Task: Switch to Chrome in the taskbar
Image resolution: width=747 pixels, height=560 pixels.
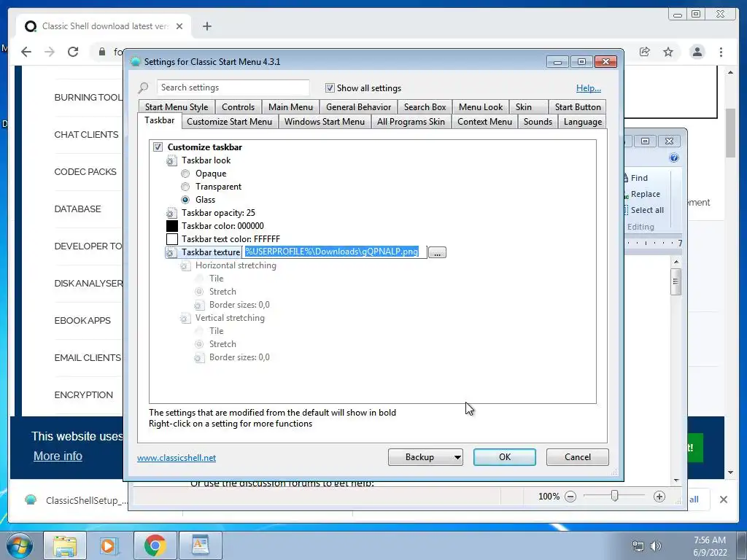Action: pos(155,545)
